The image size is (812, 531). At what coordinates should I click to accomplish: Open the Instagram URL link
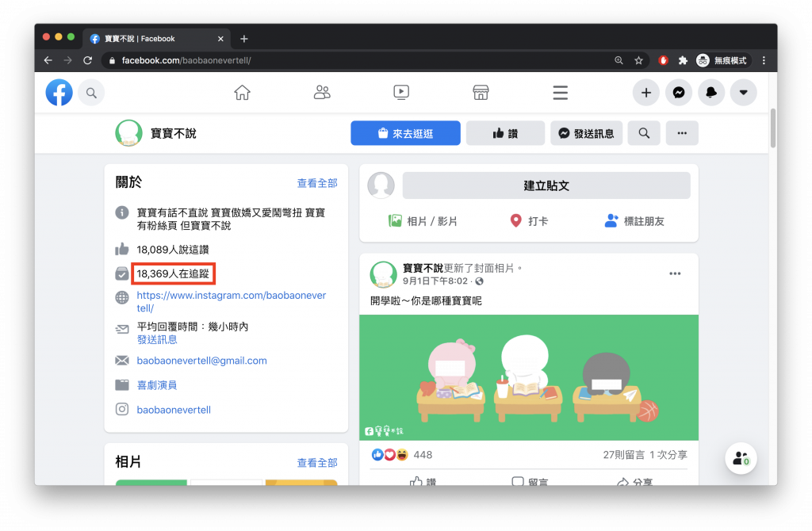(231, 302)
